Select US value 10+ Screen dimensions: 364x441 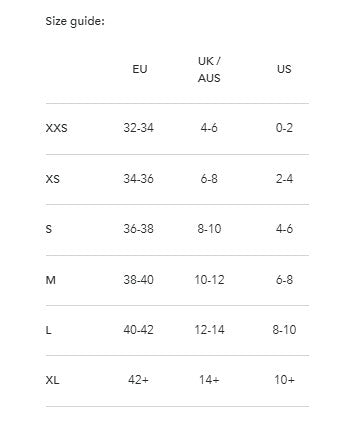(x=284, y=380)
